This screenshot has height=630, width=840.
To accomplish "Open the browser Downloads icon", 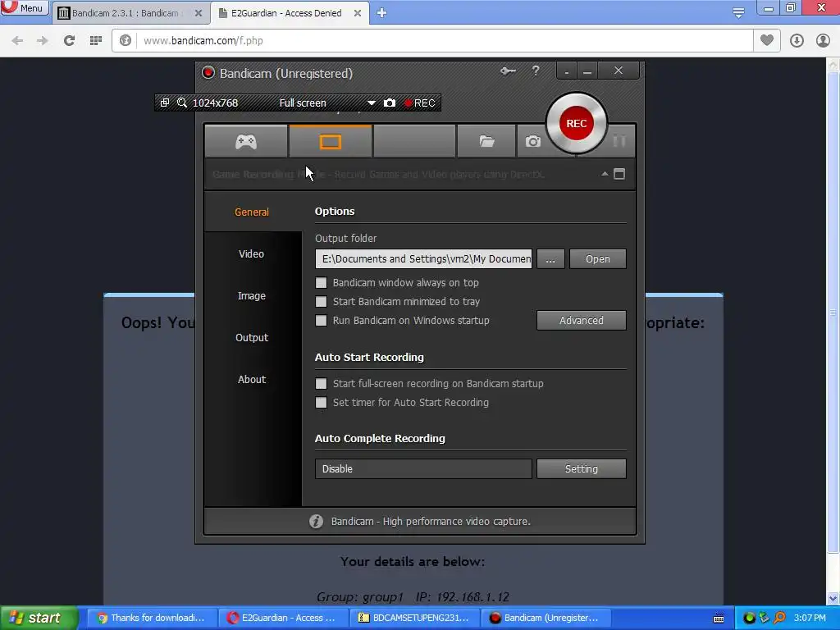I will point(797,40).
